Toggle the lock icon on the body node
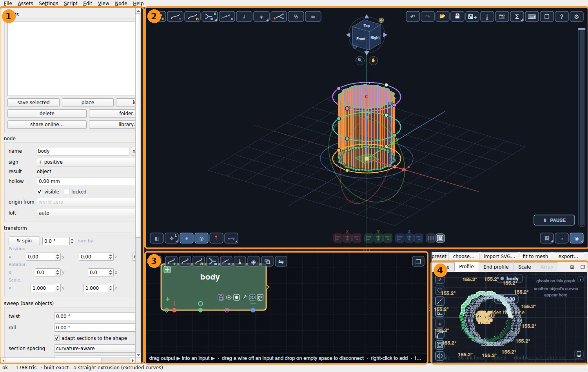Image resolution: width=588 pixels, height=372 pixels. [221, 298]
